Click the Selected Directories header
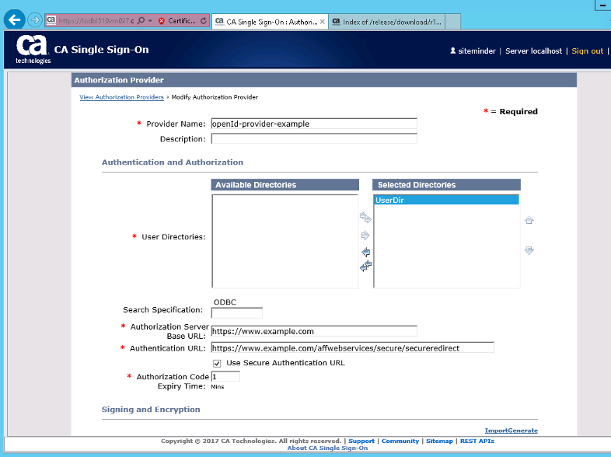The height and width of the screenshot is (457, 611). point(447,185)
